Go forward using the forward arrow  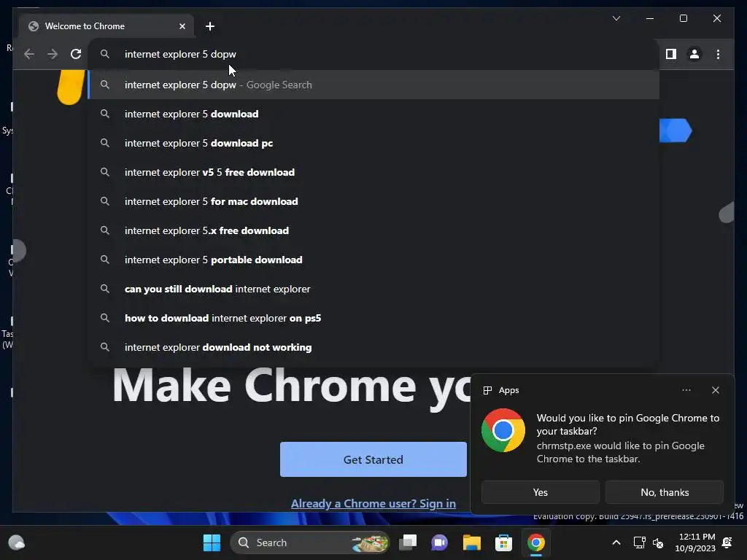pyautogui.click(x=53, y=54)
